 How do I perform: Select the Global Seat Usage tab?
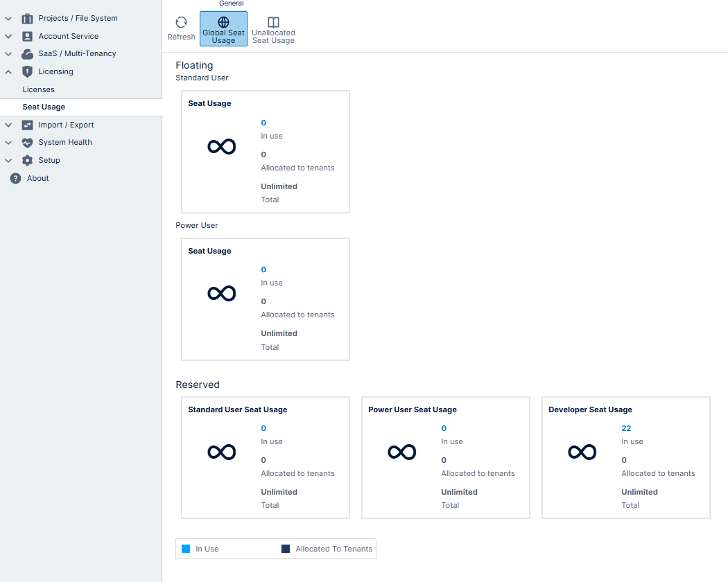point(223,28)
